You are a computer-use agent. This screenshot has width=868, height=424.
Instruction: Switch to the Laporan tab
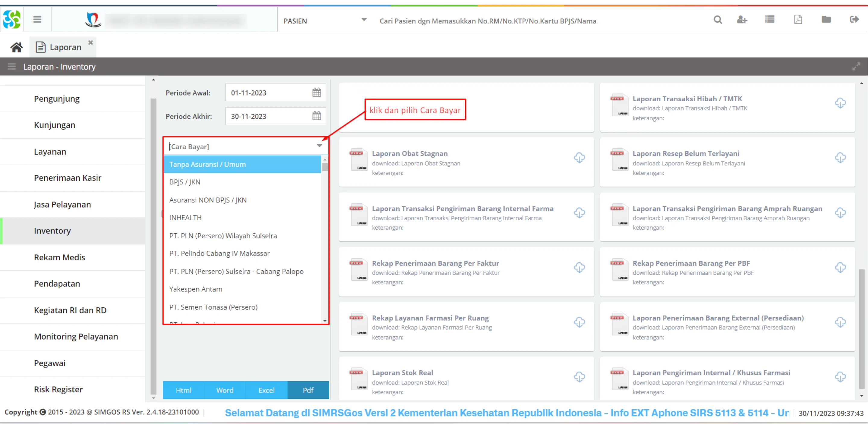point(63,47)
